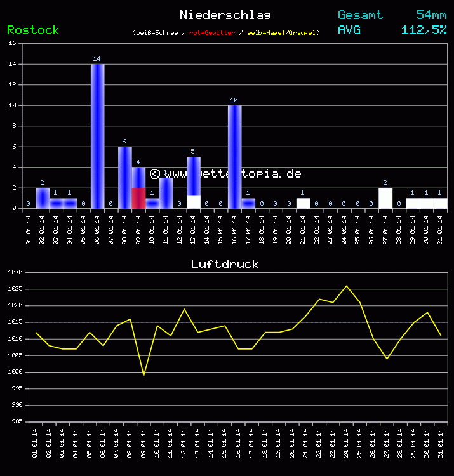Click the weiß=Schnee legend text

[158, 32]
